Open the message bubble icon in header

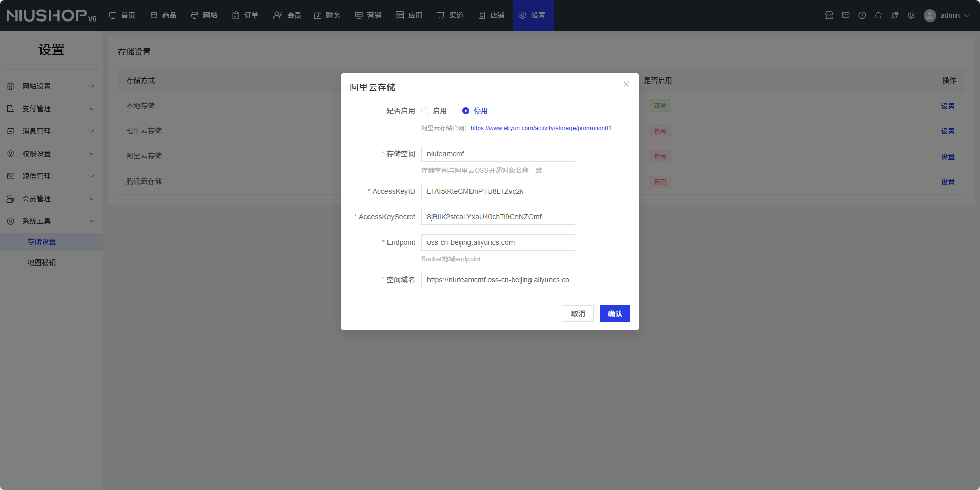click(x=846, y=15)
